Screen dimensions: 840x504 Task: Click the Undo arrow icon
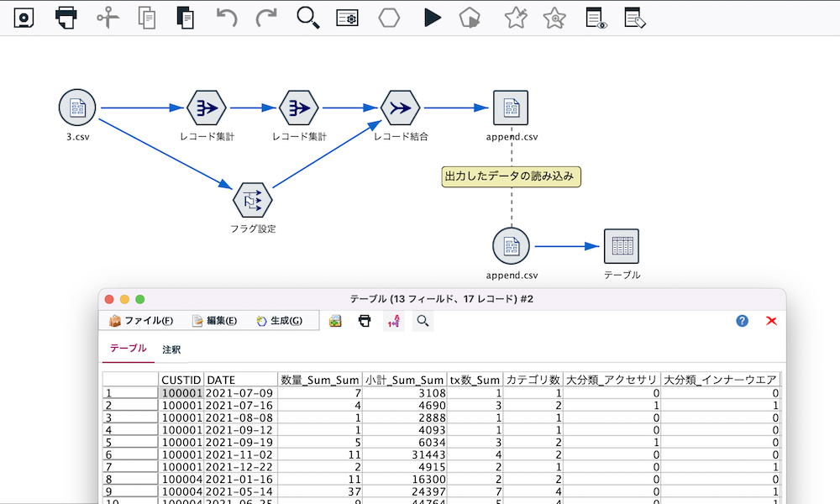[225, 17]
